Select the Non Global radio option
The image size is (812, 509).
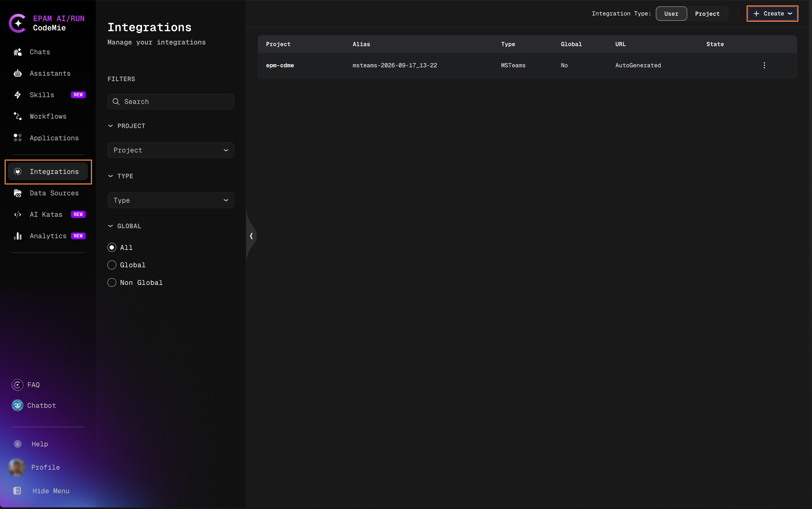coord(112,282)
